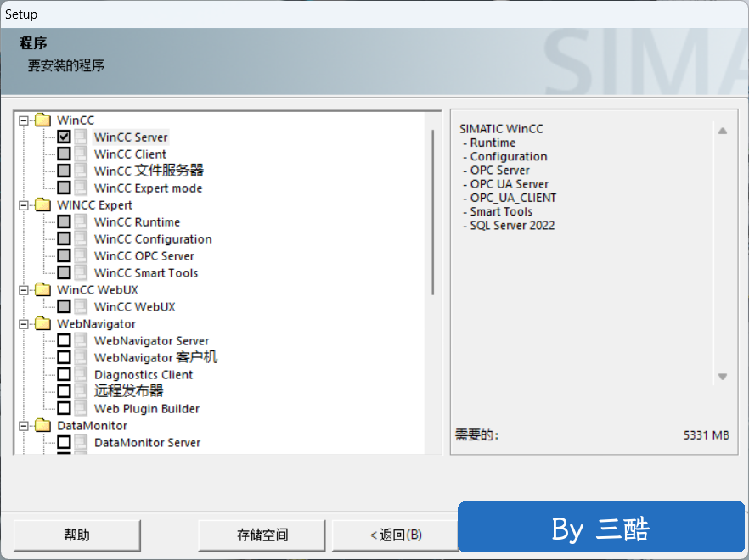This screenshot has height=560, width=749.
Task: Collapse the WinCC WebUX tree node
Action: 24,290
